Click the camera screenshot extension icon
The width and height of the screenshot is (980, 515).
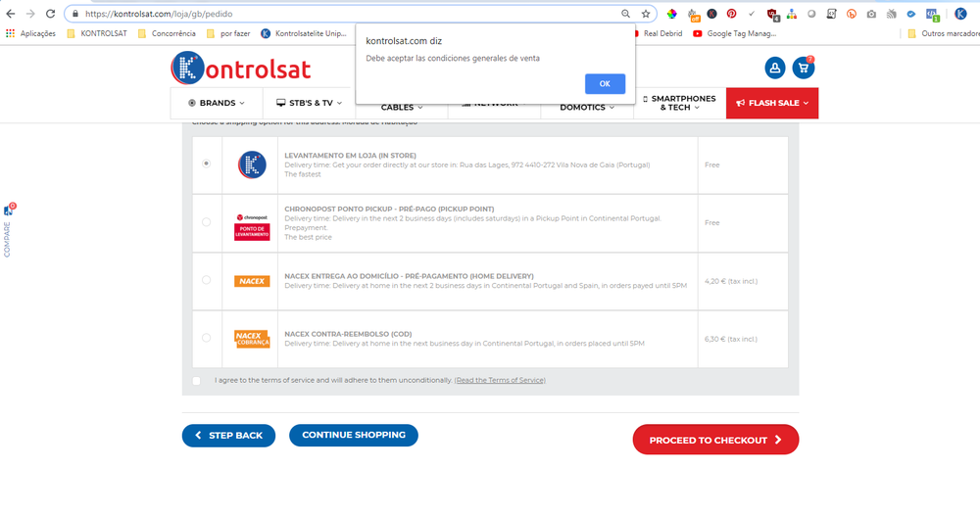[871, 14]
